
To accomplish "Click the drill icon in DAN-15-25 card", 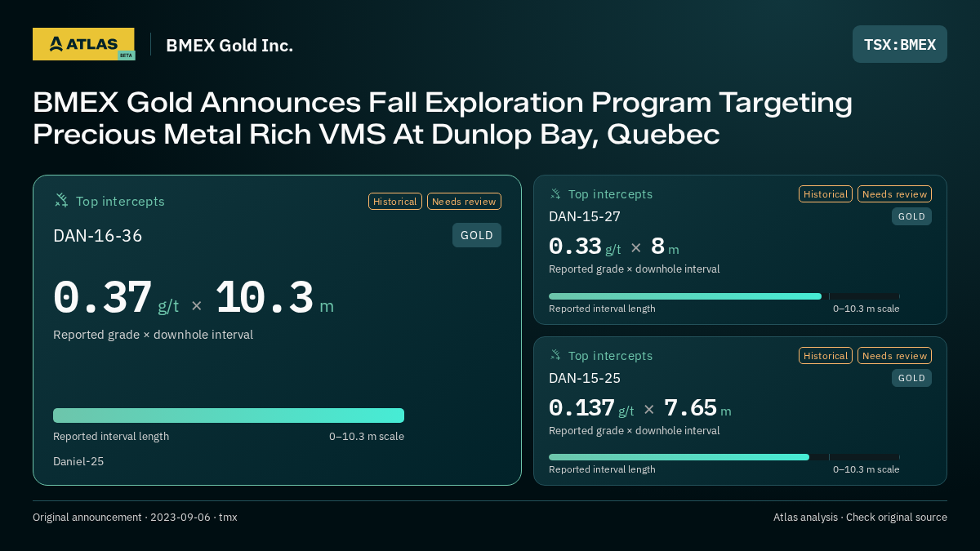I will [555, 356].
